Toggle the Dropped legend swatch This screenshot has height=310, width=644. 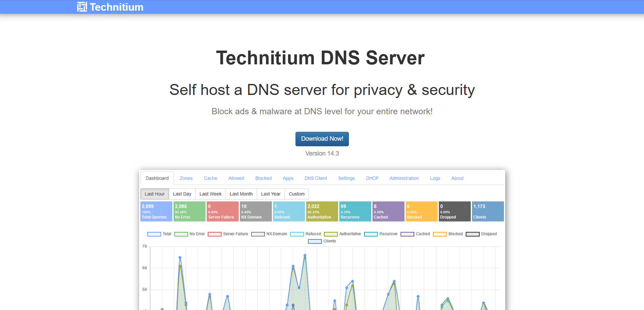[x=472, y=234]
